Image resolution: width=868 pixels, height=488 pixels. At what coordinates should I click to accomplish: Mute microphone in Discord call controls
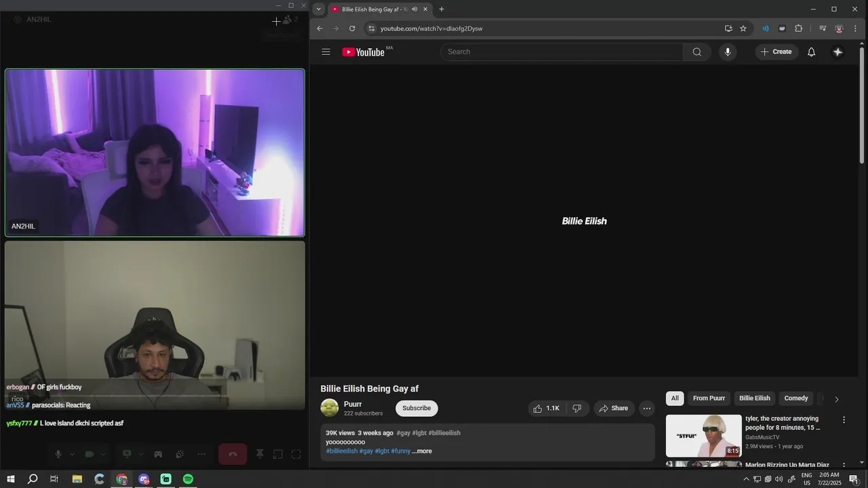[x=59, y=454]
